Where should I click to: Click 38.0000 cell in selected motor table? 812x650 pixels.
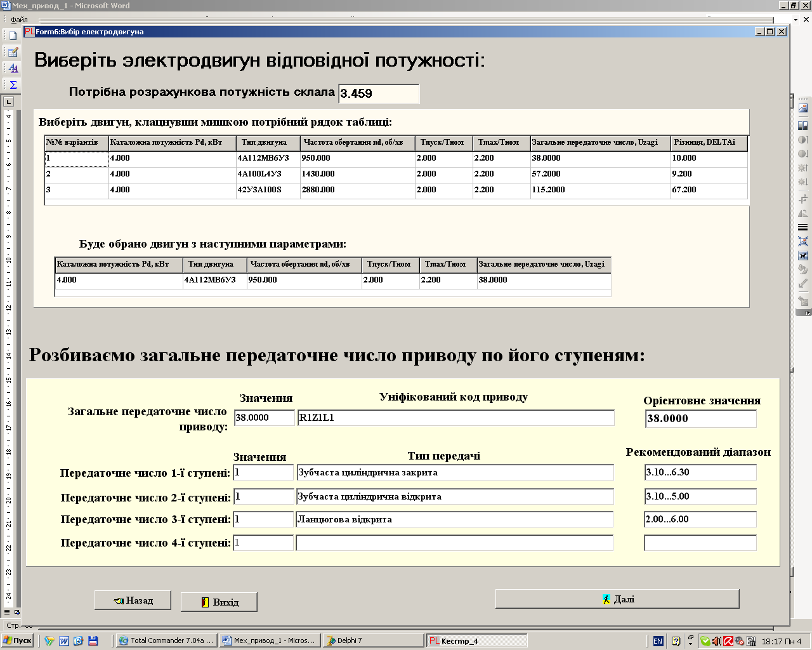[544, 280]
